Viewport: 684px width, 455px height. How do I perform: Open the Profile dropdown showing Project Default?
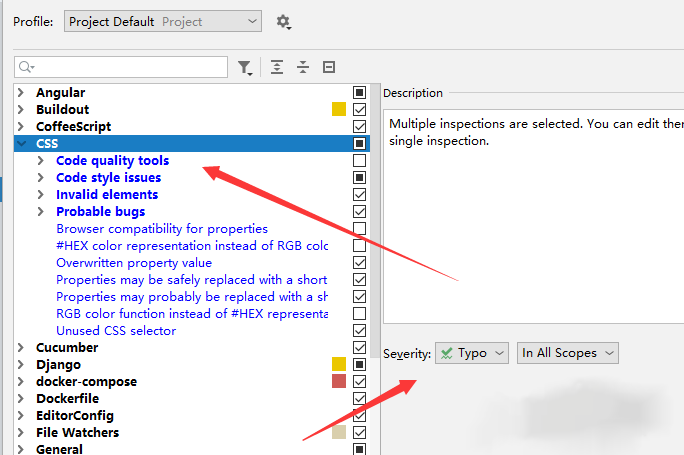(x=163, y=21)
